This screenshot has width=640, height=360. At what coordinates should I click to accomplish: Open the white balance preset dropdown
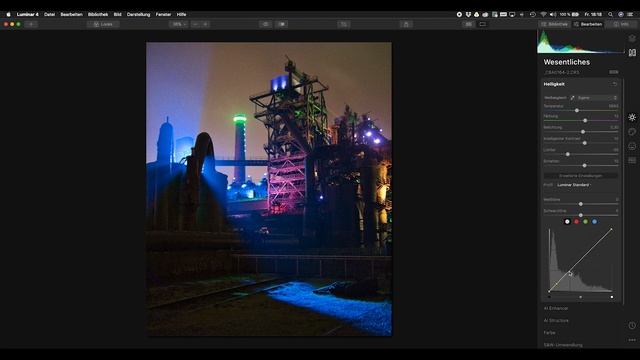pyautogui.click(x=597, y=98)
